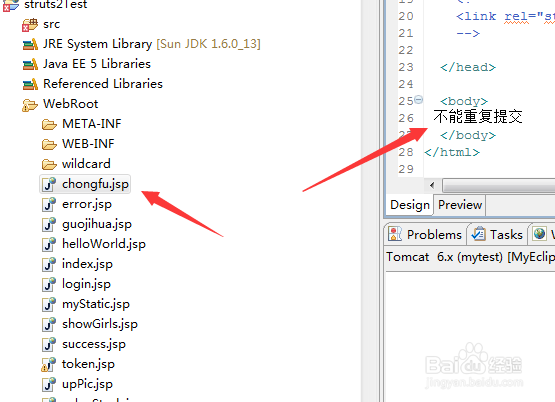Screen dimensions: 555x402
Task: Click the Referenced Libraries icon
Action: pyautogui.click(x=30, y=84)
